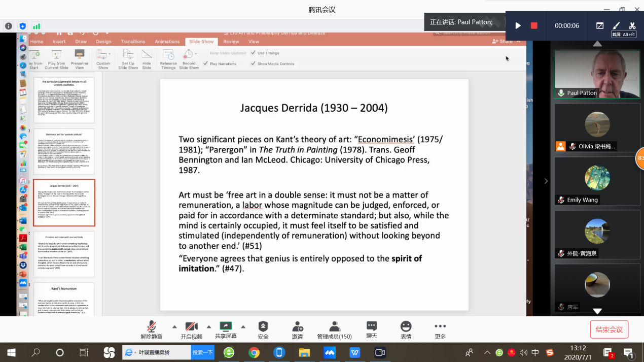Collapse the PowerPoint ribbon chevron
This screenshot has height=362, width=644.
pyautogui.click(x=518, y=42)
